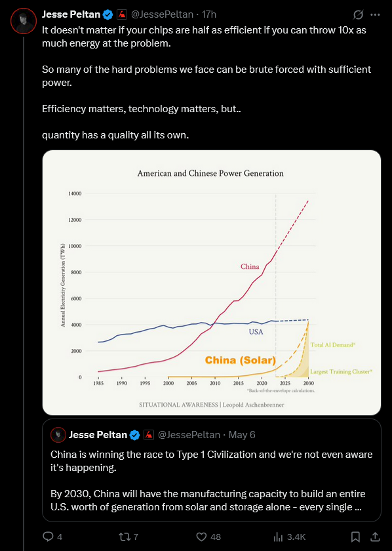View post analytics showing 3.4K views
Screen dimensions: 392x551
point(289,537)
